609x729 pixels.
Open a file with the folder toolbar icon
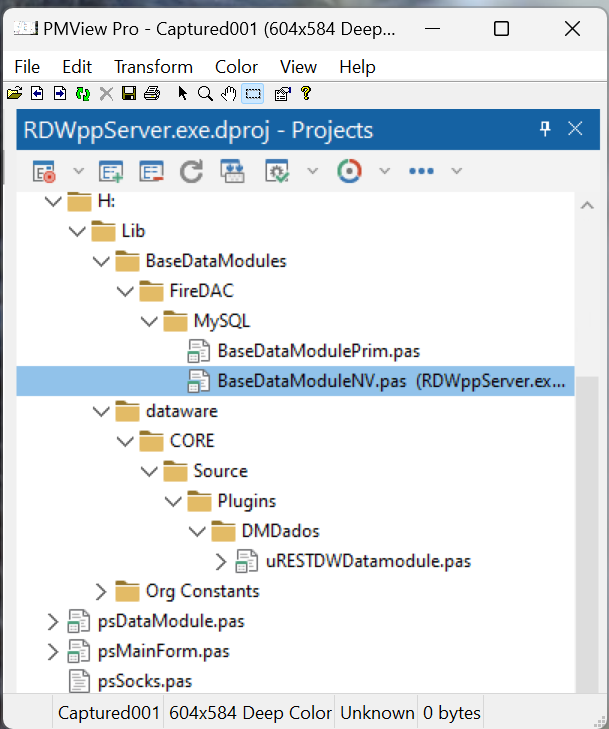[x=14, y=94]
